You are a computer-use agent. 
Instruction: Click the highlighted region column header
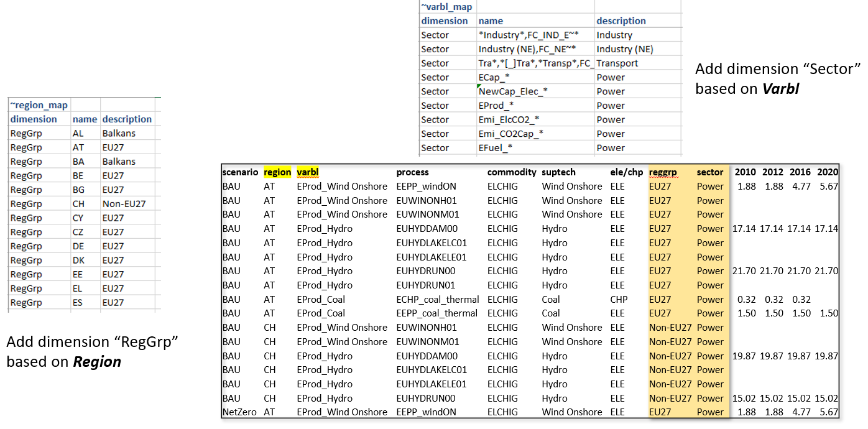[277, 172]
